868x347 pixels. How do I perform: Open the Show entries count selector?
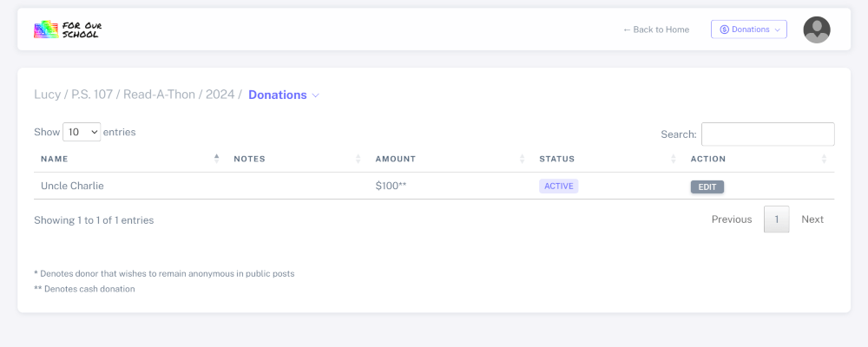coord(82,132)
